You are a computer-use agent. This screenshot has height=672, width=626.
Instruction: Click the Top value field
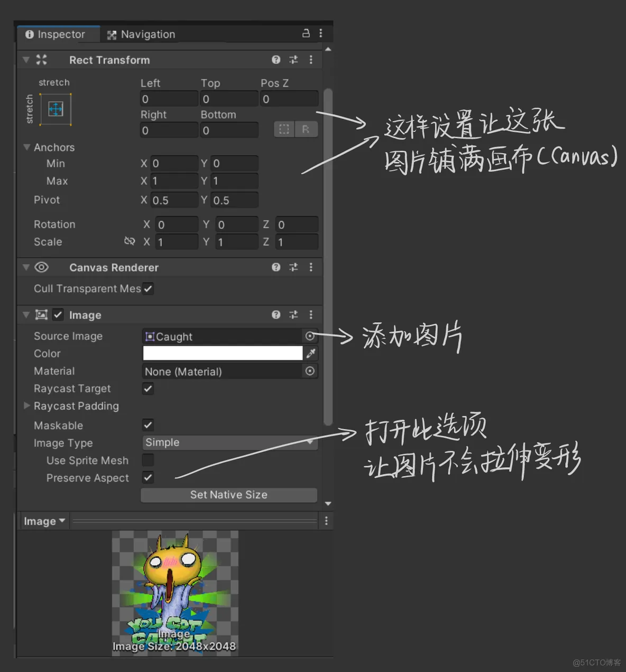[x=229, y=99]
